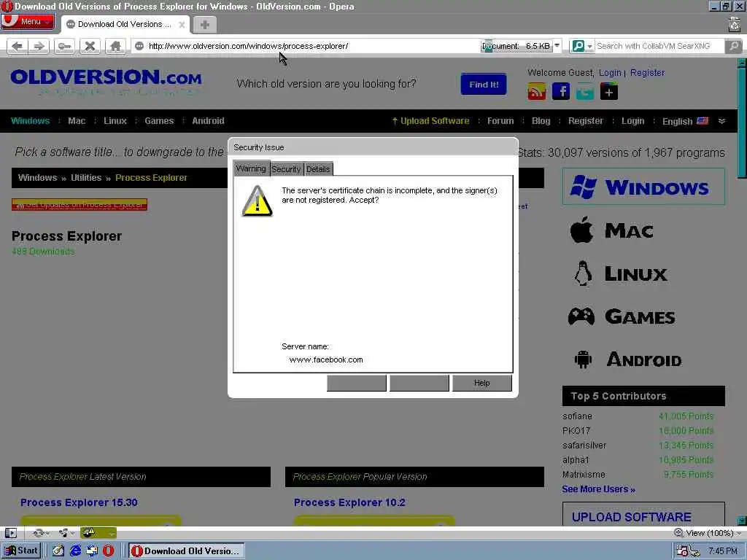Open the Opera Menu button
Viewport: 747px width, 560px height.
click(28, 21)
